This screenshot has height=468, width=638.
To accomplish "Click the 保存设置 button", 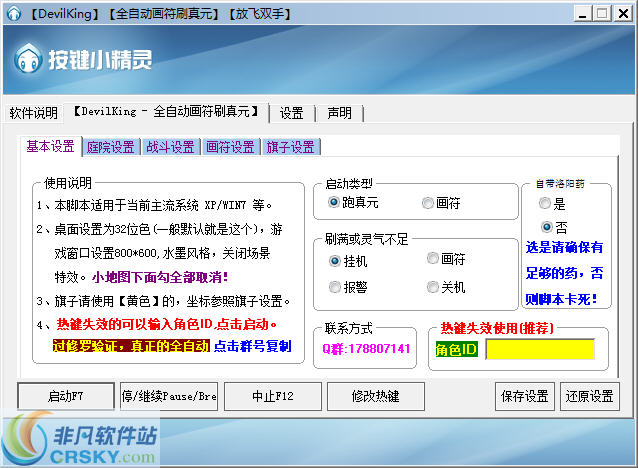I will [525, 396].
